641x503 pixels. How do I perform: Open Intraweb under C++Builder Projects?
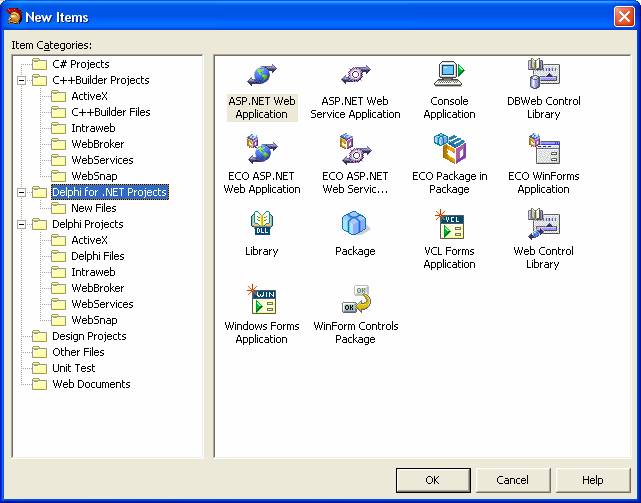[x=93, y=128]
